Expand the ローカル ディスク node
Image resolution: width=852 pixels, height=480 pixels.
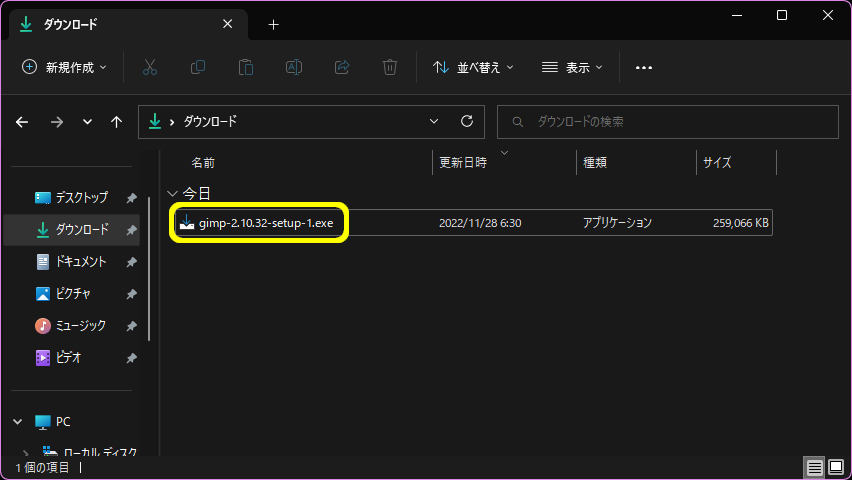point(26,452)
